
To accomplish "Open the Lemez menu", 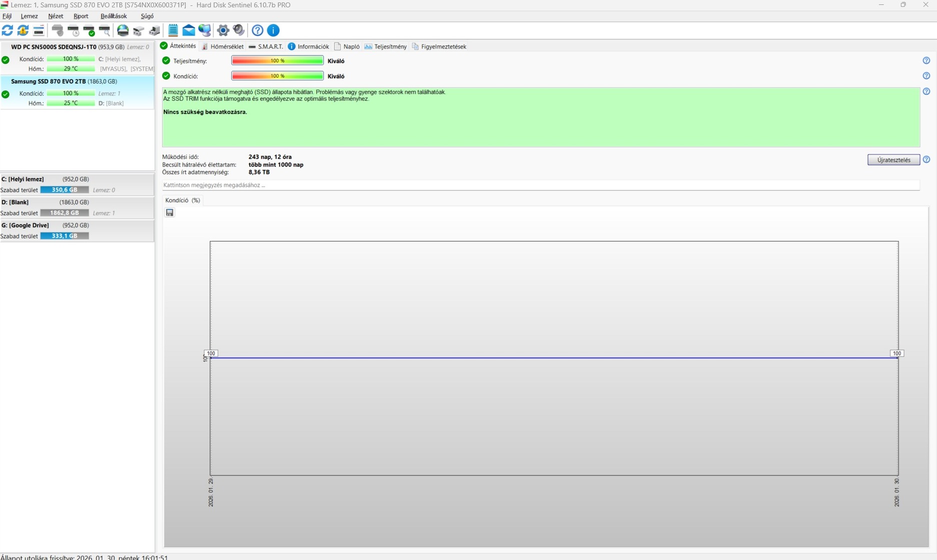I will pos(29,16).
